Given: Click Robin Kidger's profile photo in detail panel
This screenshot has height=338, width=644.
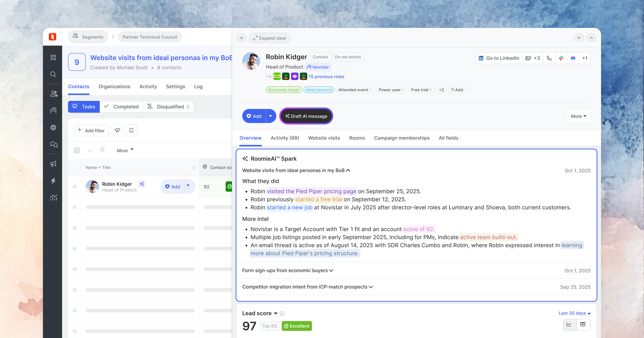Looking at the screenshot, I should (251, 61).
